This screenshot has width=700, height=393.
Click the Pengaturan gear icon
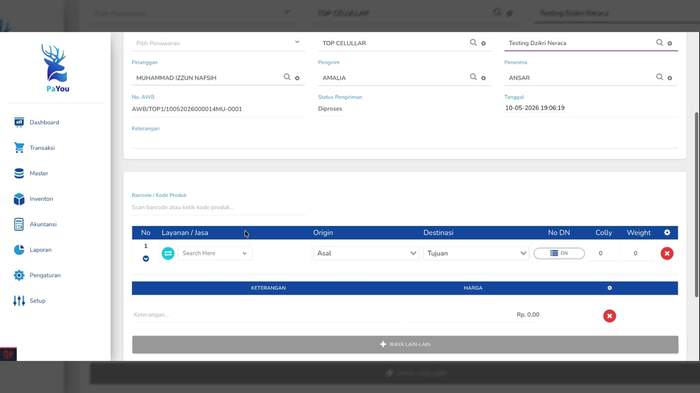[19, 275]
